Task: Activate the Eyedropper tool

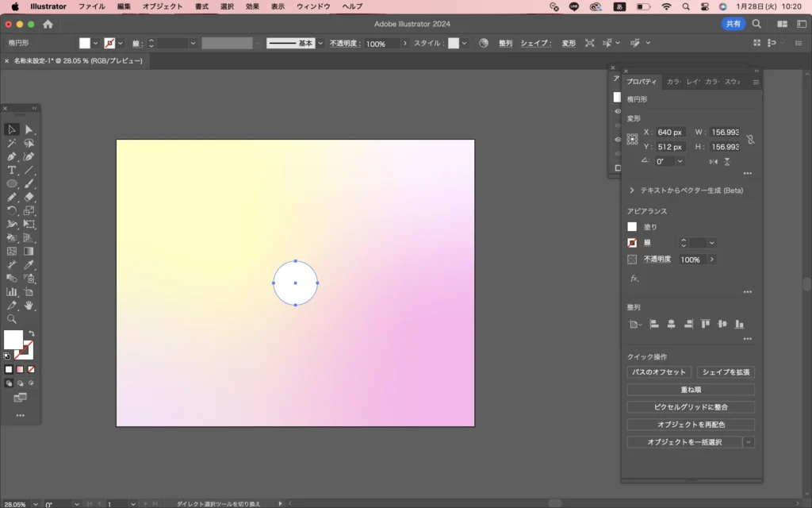Action: 29,265
